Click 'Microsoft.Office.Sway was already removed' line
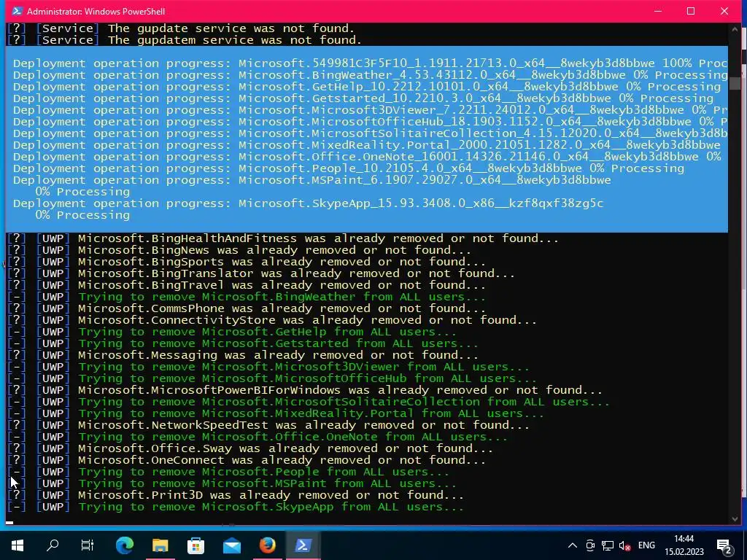 tap(250, 448)
